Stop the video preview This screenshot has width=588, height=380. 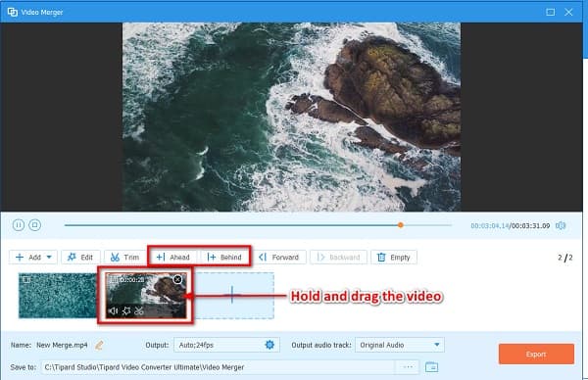point(35,225)
